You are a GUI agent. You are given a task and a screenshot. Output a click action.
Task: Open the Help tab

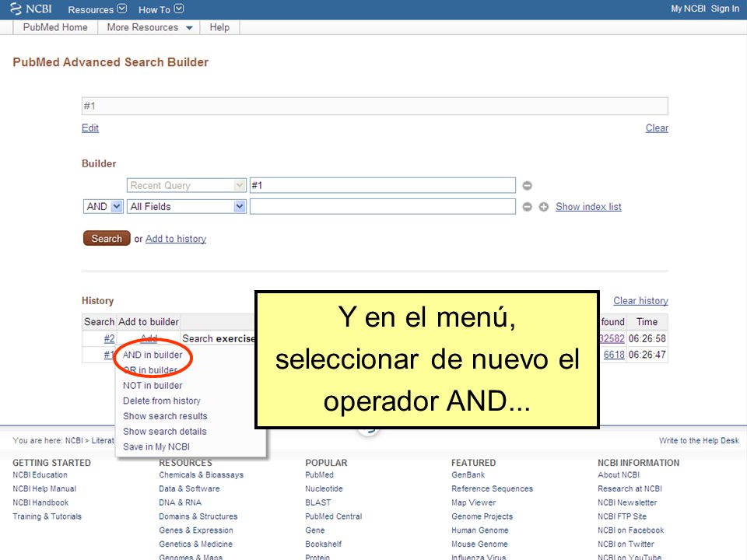219,28
